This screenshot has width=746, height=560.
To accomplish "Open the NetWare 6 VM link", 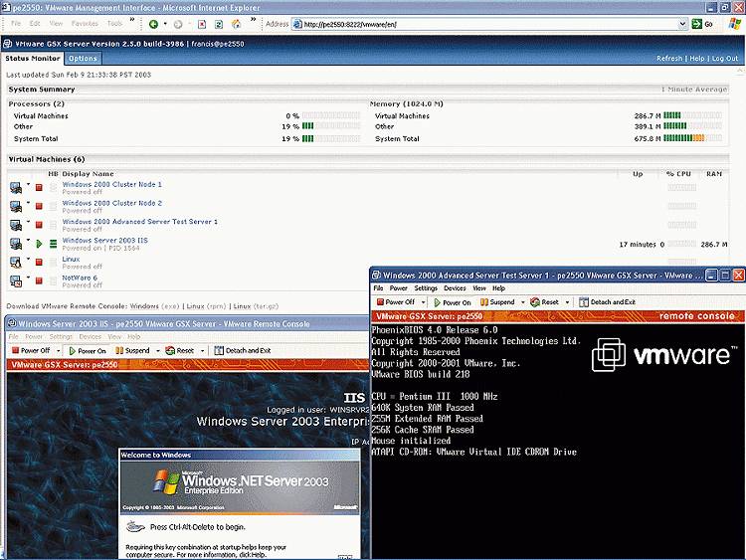I will point(80,278).
